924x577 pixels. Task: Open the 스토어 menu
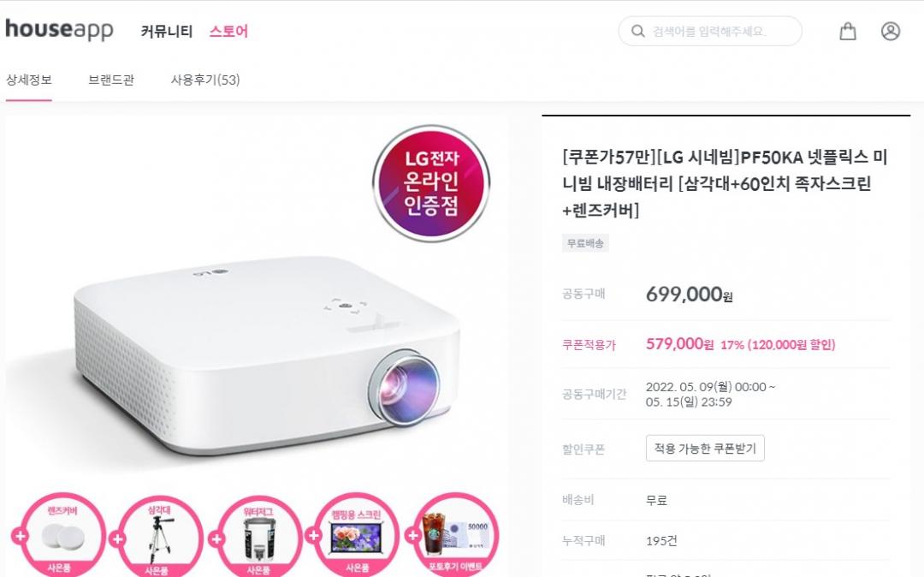tap(228, 31)
